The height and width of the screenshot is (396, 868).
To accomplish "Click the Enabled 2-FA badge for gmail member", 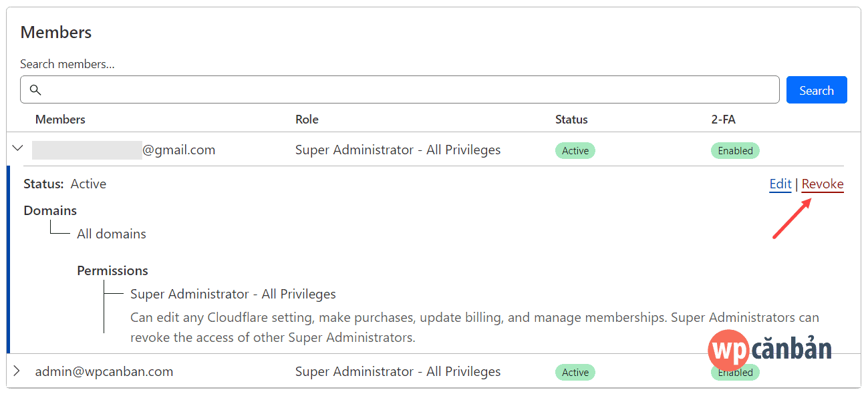I will pyautogui.click(x=735, y=151).
